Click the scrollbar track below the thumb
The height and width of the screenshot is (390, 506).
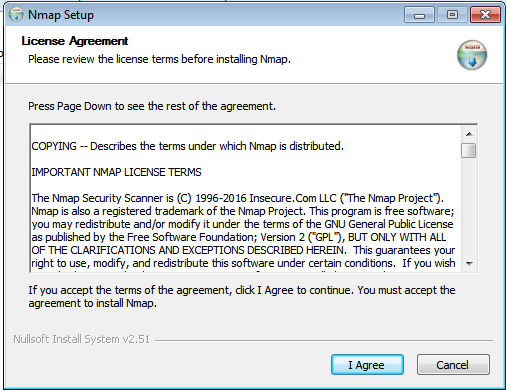469,207
